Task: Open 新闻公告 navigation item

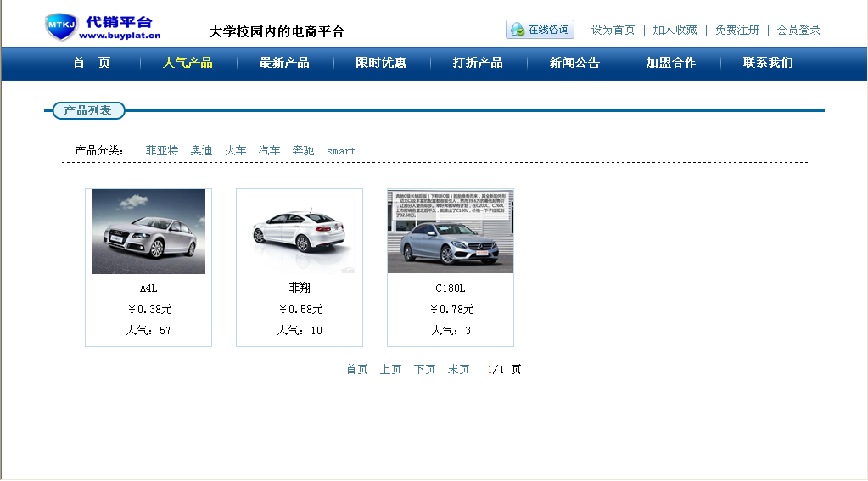Action: [x=574, y=63]
